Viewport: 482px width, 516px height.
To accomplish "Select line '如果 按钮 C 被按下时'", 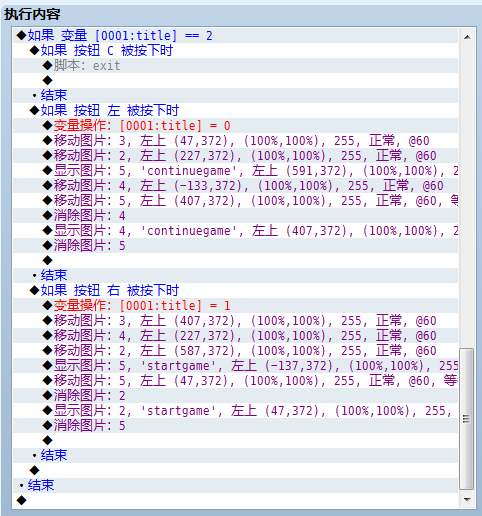I will click(x=235, y=50).
